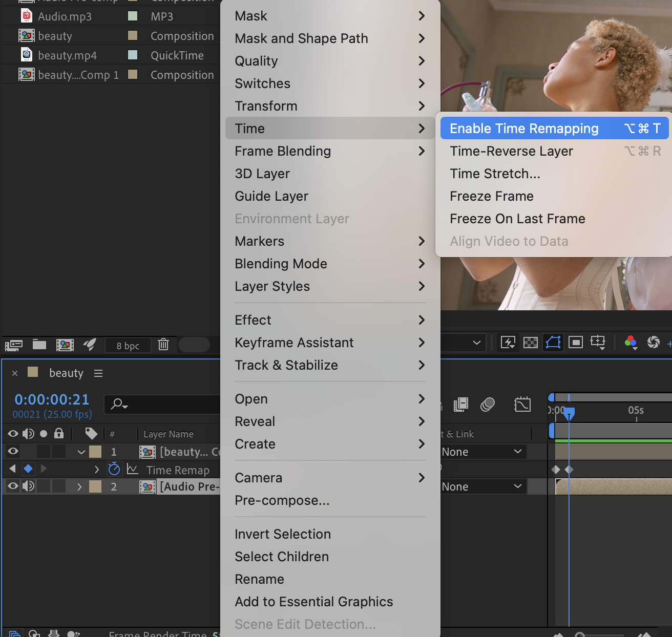Mute audio on the Audio Pre-comp layer

29,486
